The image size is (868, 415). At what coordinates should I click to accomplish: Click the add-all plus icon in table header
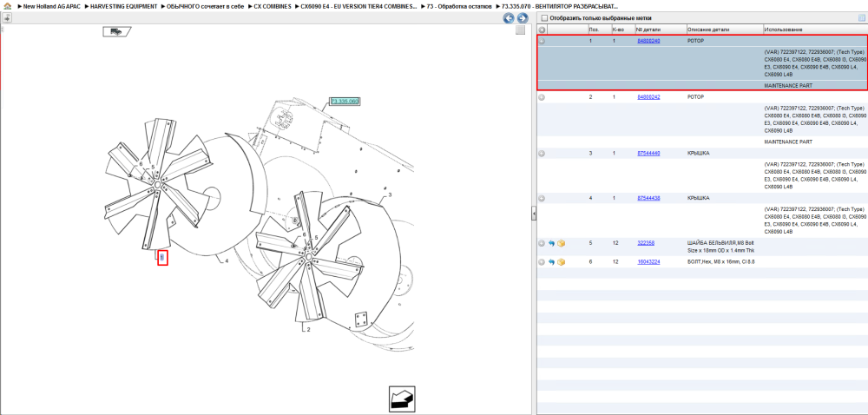(542, 30)
